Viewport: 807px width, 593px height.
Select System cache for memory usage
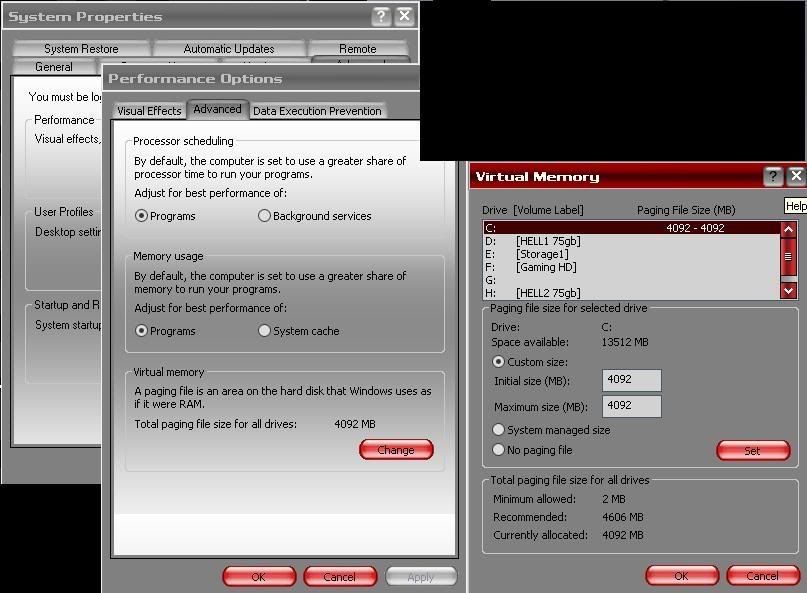click(265, 331)
